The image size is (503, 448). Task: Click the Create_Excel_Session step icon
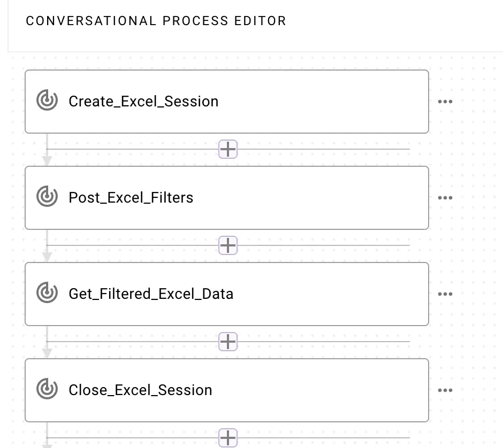coord(47,101)
